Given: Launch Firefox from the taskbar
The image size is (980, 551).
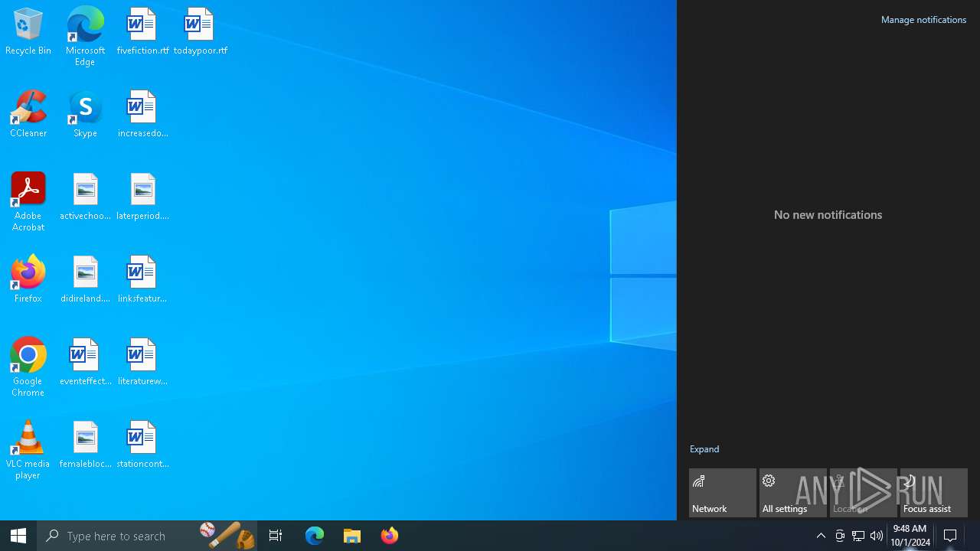Looking at the screenshot, I should [390, 536].
